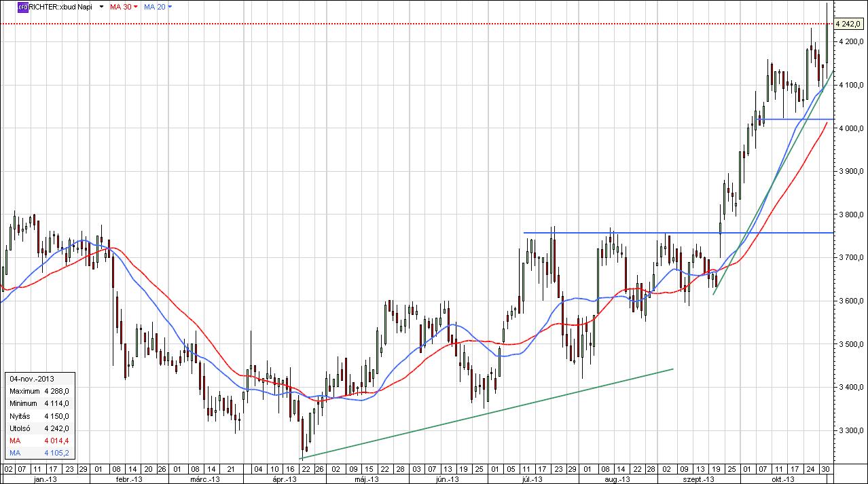The width and height of the screenshot is (868, 484).
Task: Select the long green rising trendline from April
Action: click(x=486, y=414)
